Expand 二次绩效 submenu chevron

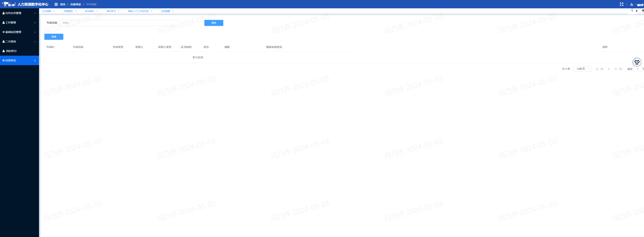click(35, 42)
